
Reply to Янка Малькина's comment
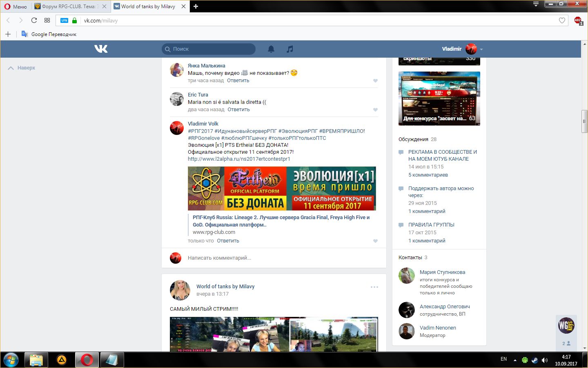(238, 81)
